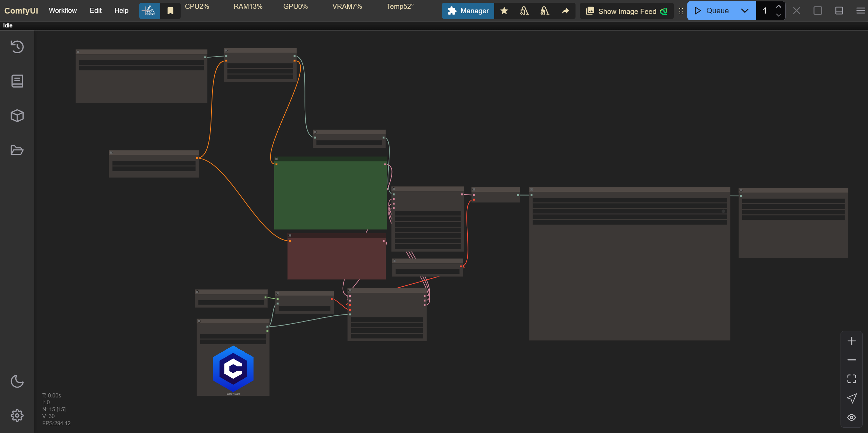868x433 pixels.
Task: Open the node library sidebar icon
Action: [x=17, y=81]
